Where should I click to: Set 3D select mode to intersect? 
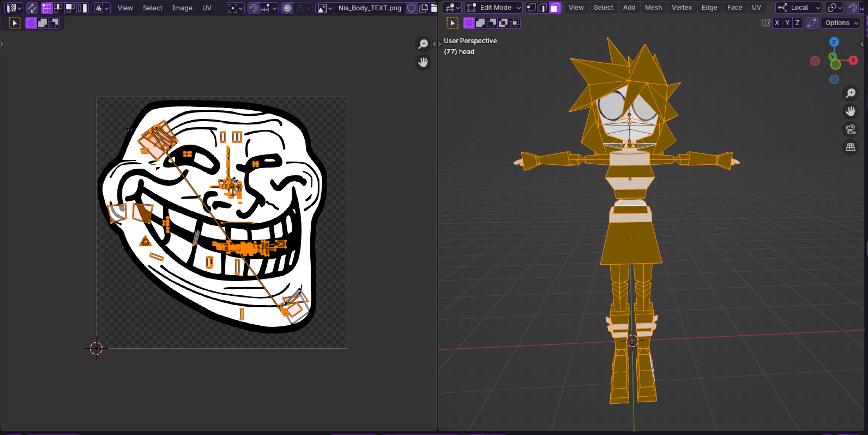(x=515, y=23)
